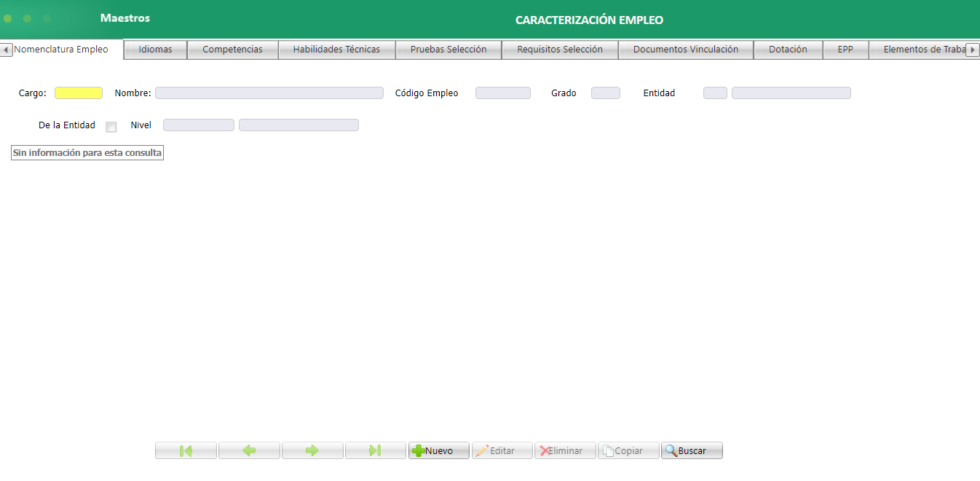Toggle the De la Entidad checkbox
Image resolution: width=980 pixels, height=481 pixels.
pyautogui.click(x=111, y=127)
